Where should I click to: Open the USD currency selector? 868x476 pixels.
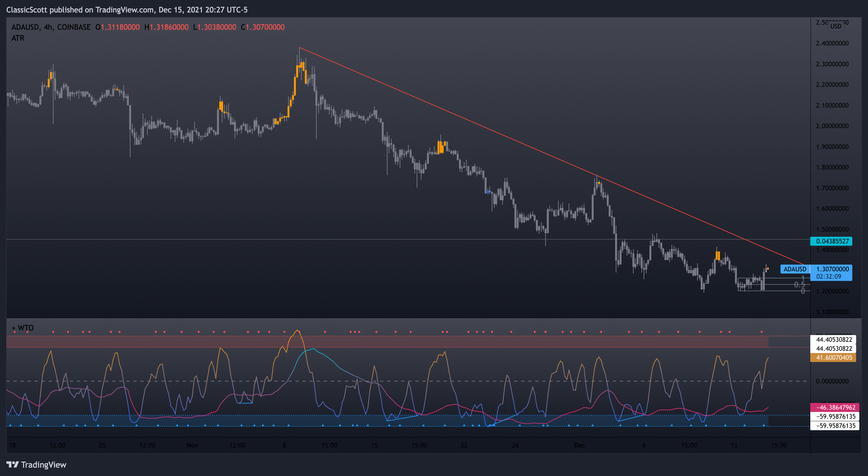tap(836, 26)
